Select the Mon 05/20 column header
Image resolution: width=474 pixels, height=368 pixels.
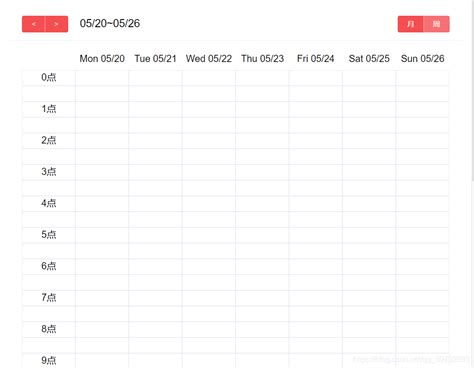coord(102,59)
